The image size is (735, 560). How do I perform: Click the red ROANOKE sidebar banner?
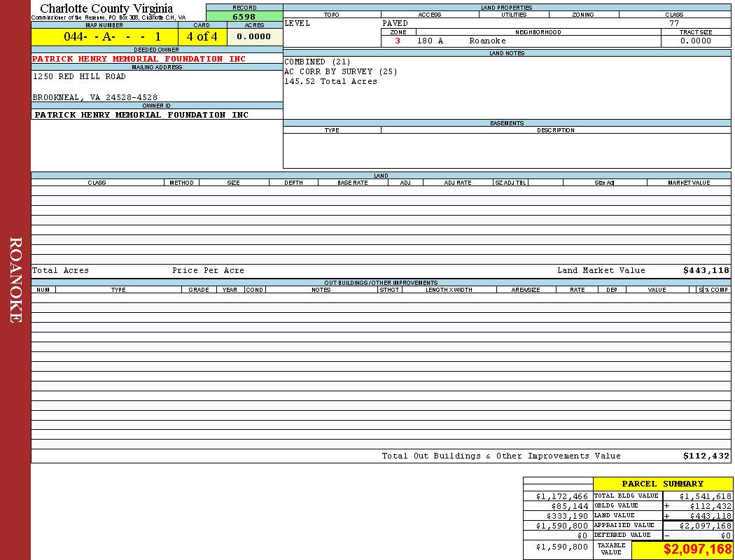pos(15,280)
